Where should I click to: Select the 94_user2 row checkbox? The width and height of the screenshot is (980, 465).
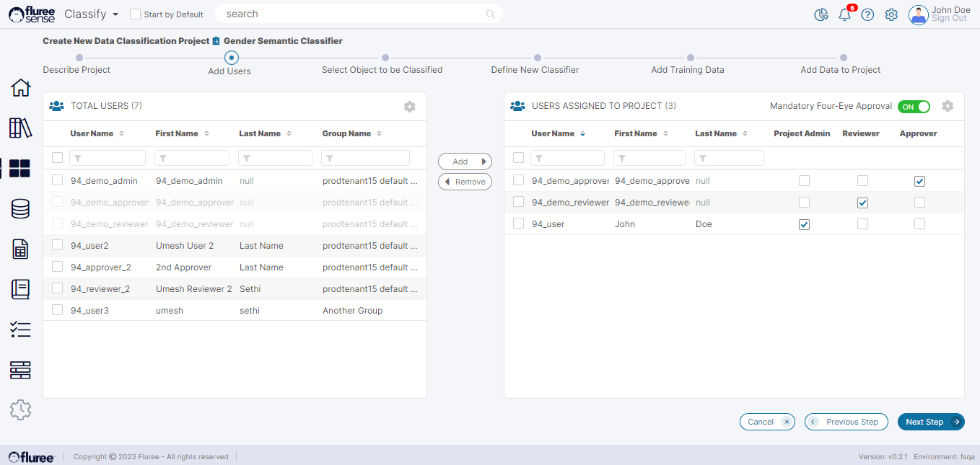point(58,245)
